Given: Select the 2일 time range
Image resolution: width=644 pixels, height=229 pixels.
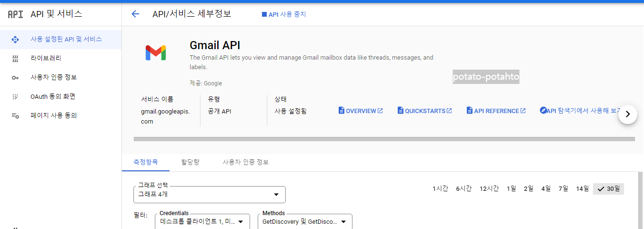Looking at the screenshot, I should pyautogui.click(x=529, y=188).
